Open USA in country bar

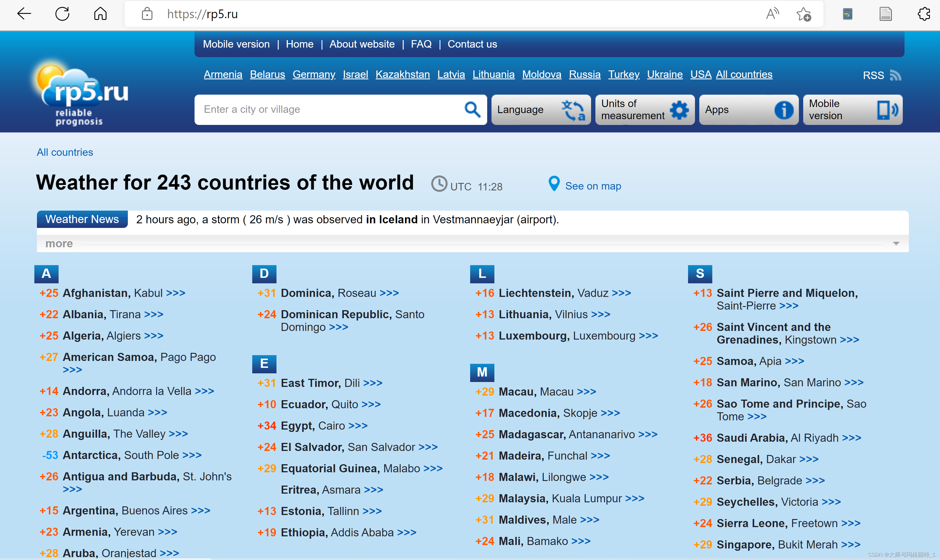click(701, 74)
